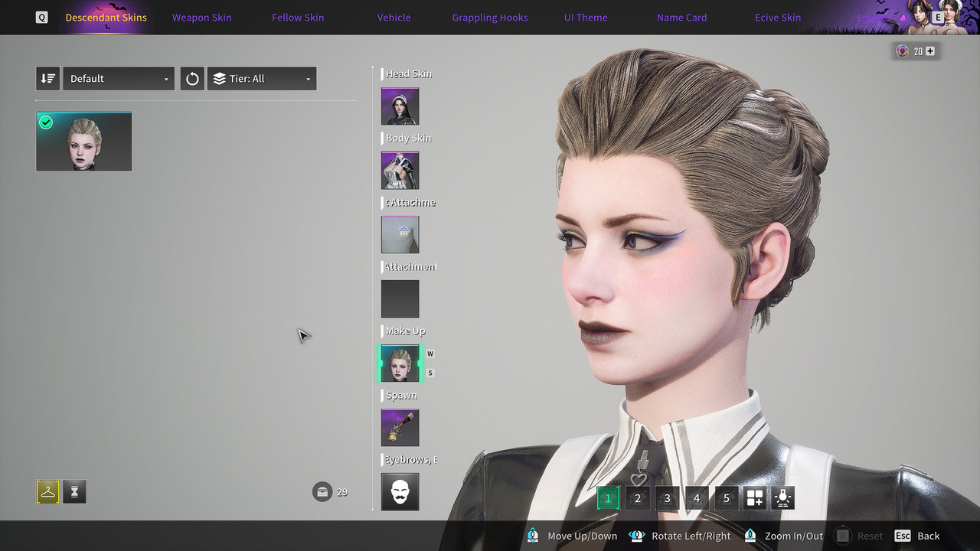Toggle the sort order icon

pos(47,78)
